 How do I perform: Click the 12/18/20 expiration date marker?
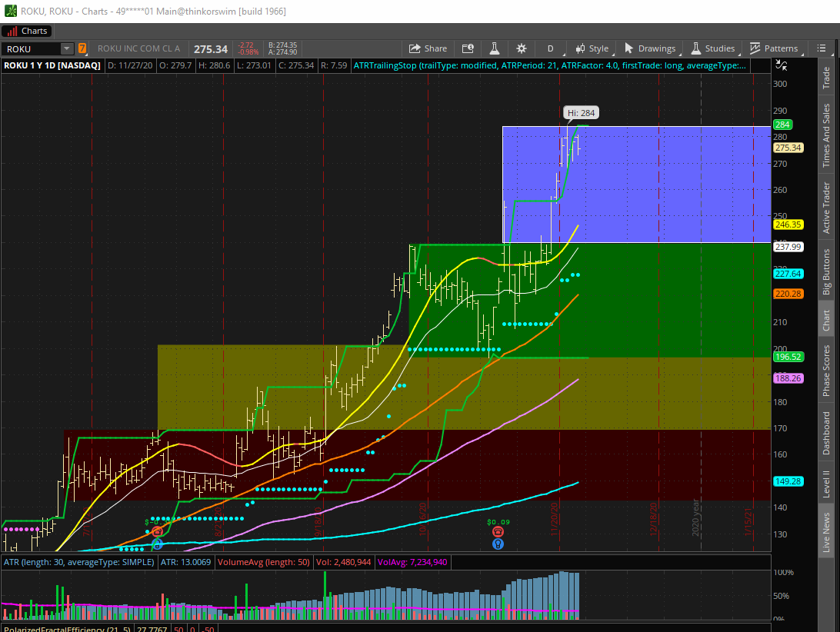click(654, 518)
